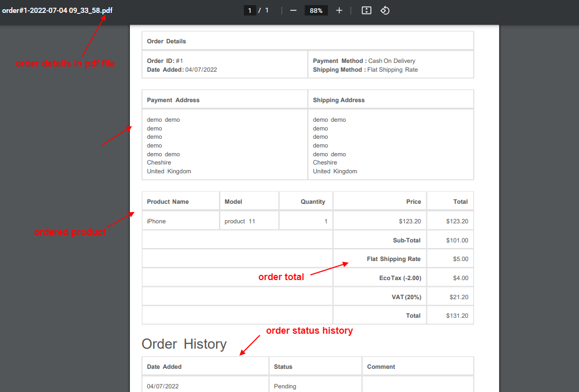Click the 88% zoom level indicator
This screenshot has height=392, width=579.
click(316, 10)
